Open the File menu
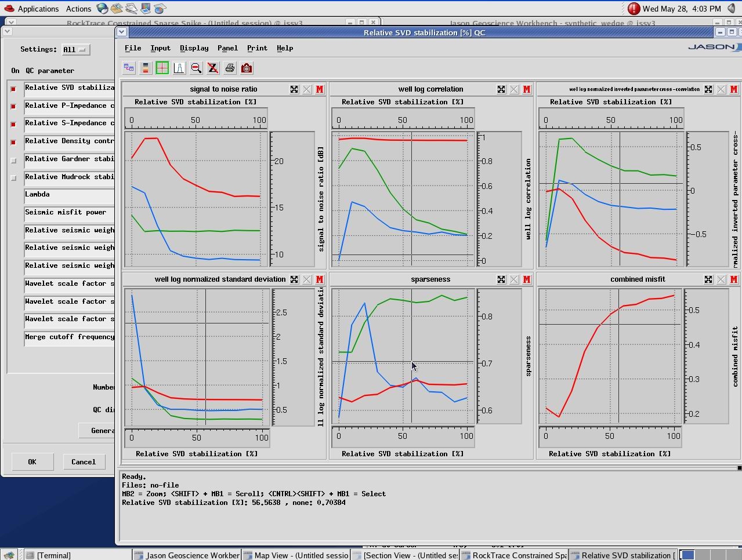 coord(133,48)
